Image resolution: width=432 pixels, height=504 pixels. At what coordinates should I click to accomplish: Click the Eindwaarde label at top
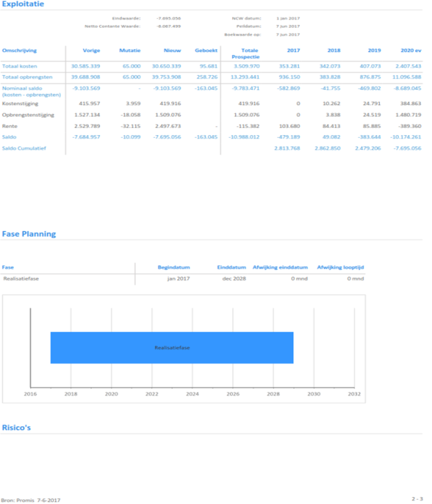point(126,18)
